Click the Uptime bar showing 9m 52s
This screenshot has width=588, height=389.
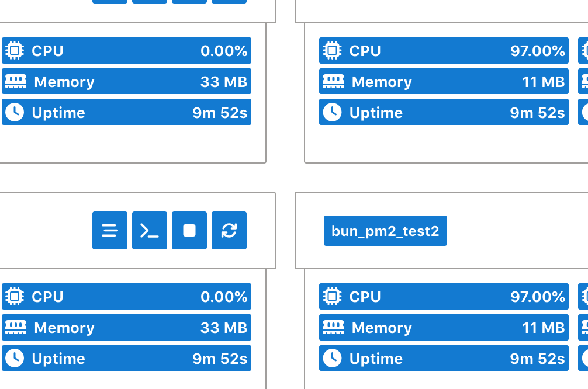(x=127, y=112)
